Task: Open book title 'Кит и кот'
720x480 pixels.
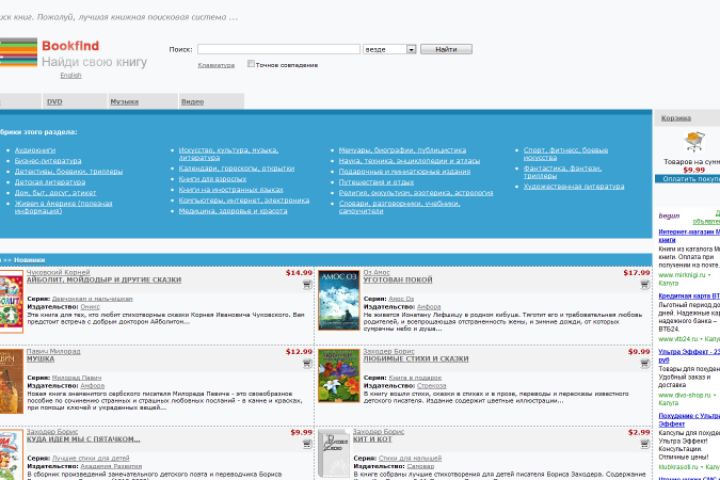Action: 372,439
